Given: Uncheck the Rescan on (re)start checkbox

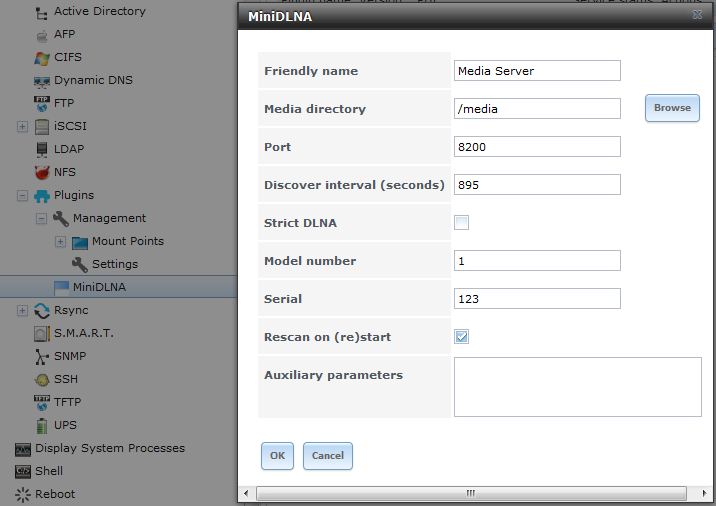Looking at the screenshot, I should tap(461, 337).
